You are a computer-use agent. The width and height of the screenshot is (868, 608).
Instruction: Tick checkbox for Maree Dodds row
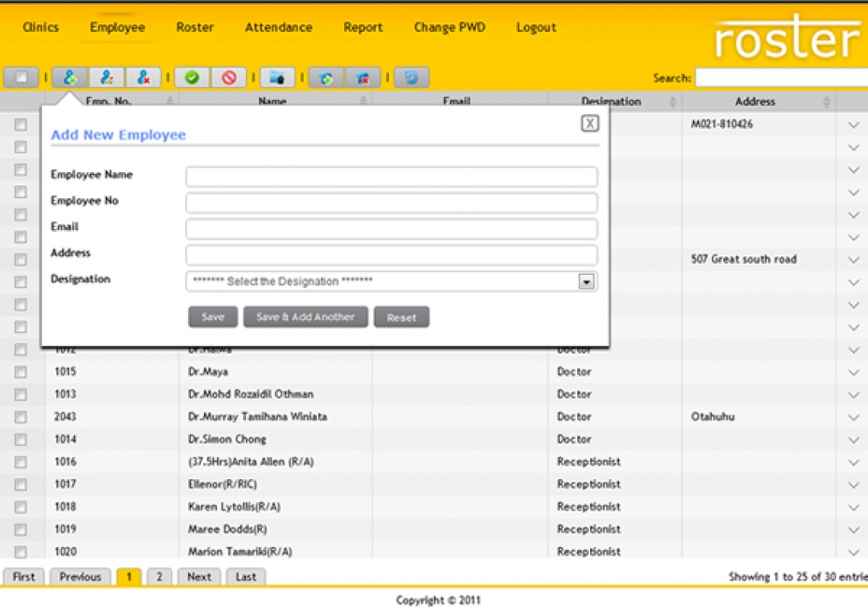click(x=21, y=529)
